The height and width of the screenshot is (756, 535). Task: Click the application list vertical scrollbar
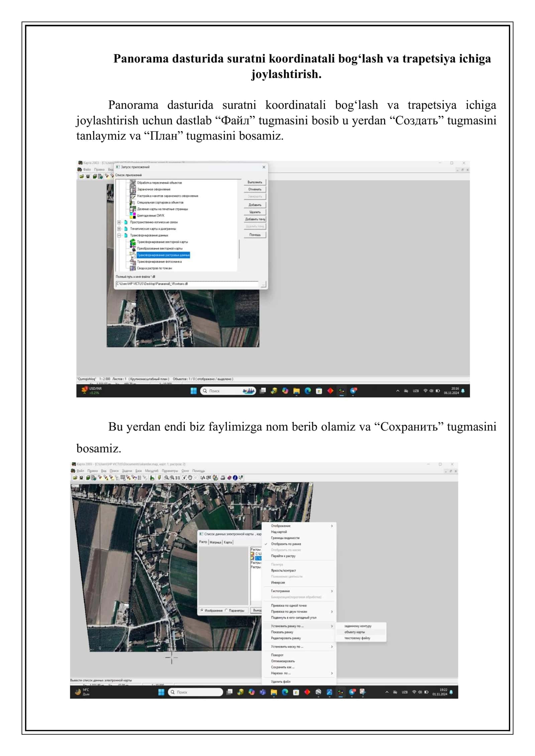coord(239,225)
